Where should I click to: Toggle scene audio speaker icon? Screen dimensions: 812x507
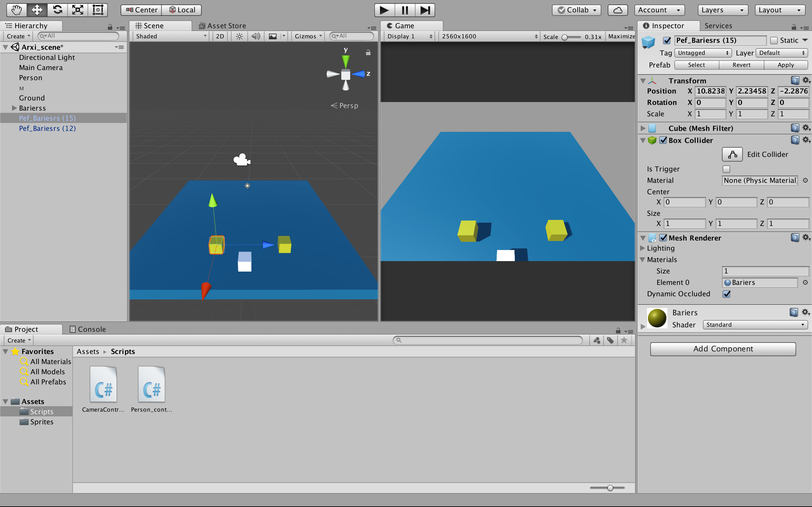coord(256,36)
